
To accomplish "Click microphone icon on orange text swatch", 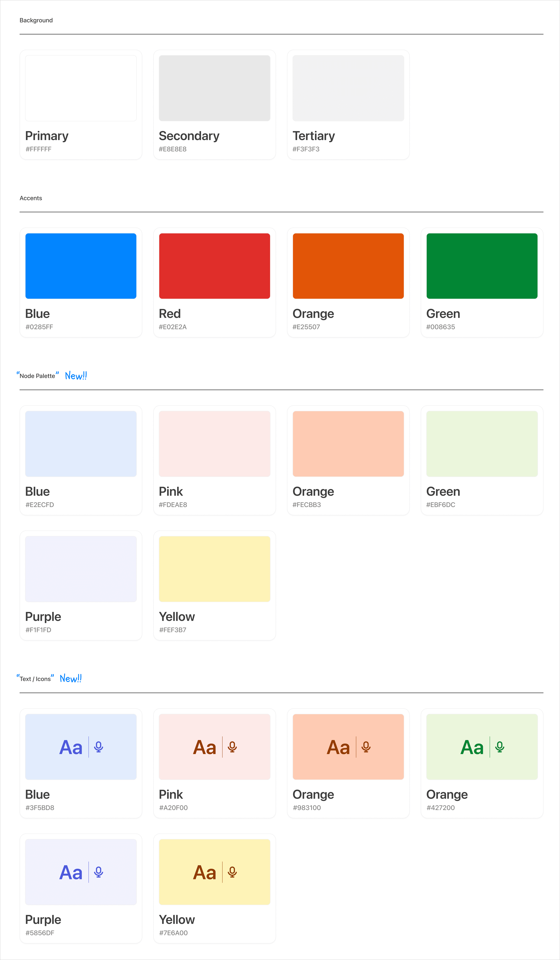I will click(366, 747).
